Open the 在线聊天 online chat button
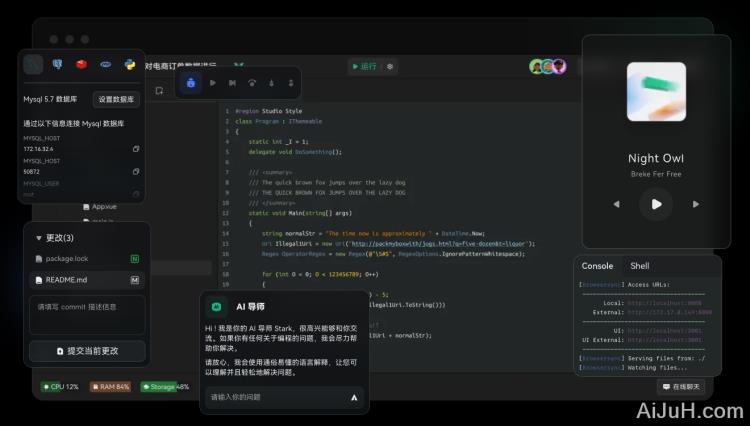Viewport: 750px width, 426px height. pos(682,386)
